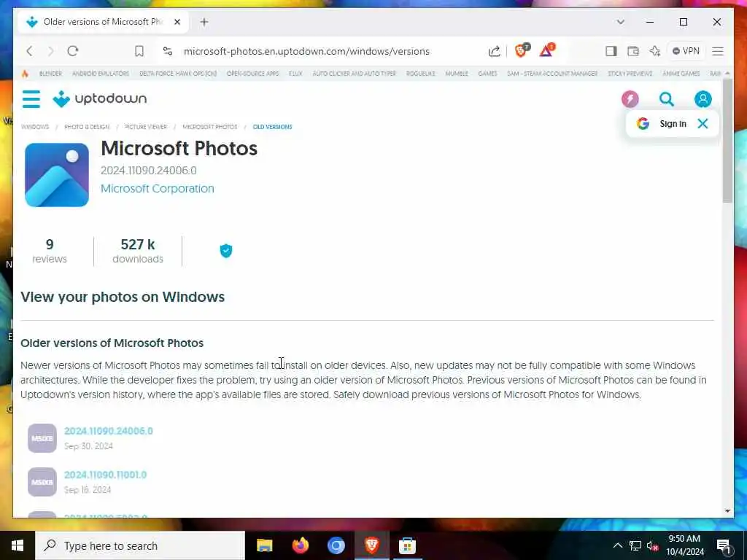
Task: Open the user account profile icon
Action: 703,99
